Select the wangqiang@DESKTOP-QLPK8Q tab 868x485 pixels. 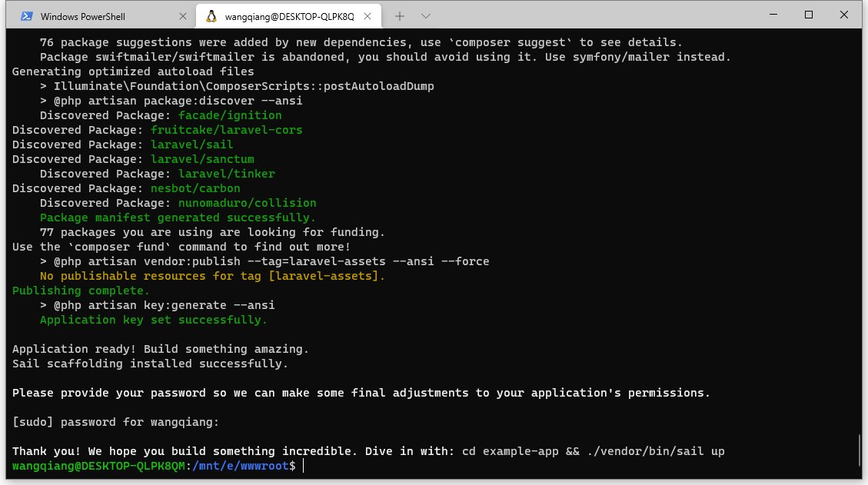[x=289, y=16]
